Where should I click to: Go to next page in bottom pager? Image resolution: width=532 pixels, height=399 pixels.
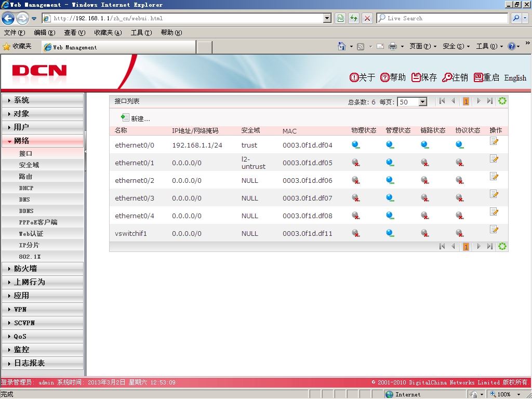(478, 246)
